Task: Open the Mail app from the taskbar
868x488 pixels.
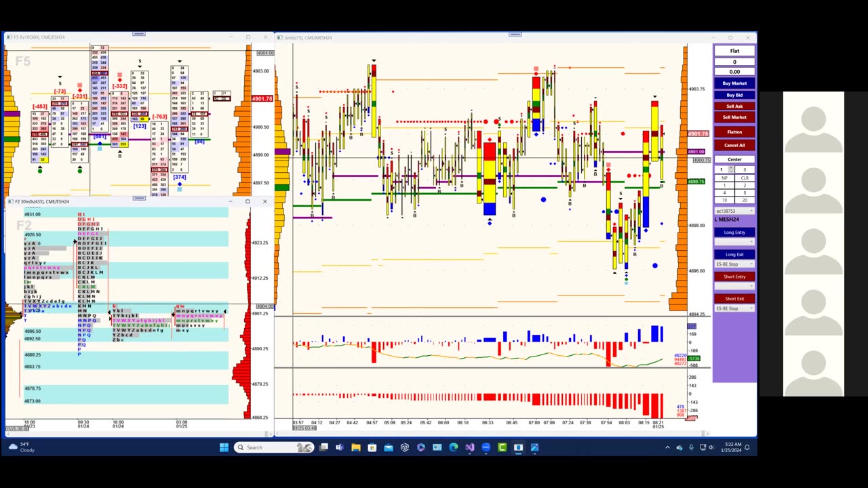Action: point(388,447)
